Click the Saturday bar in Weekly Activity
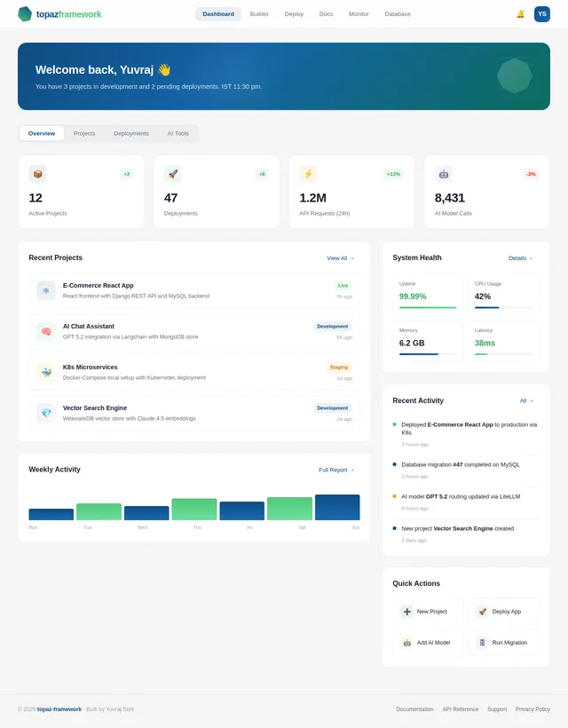The width and height of the screenshot is (568, 728). 289,509
